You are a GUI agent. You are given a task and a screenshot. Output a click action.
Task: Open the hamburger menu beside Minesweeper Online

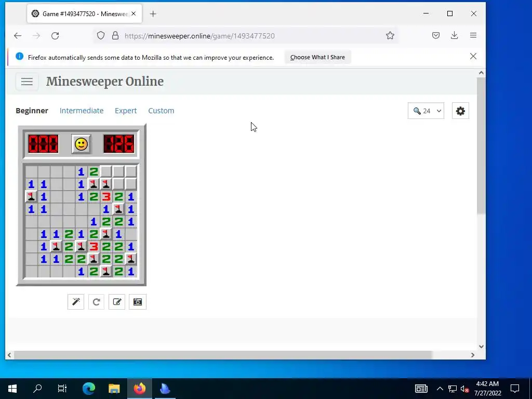pyautogui.click(x=27, y=82)
